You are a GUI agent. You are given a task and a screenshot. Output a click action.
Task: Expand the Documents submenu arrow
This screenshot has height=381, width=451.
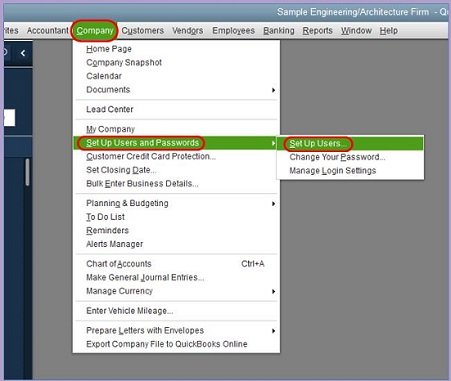pyautogui.click(x=273, y=90)
